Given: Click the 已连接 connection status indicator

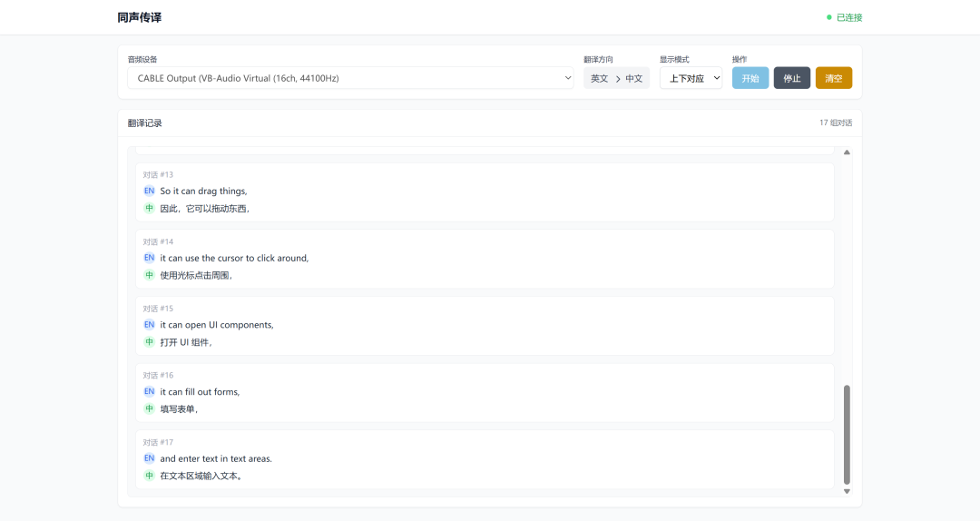Looking at the screenshot, I should 845,17.
